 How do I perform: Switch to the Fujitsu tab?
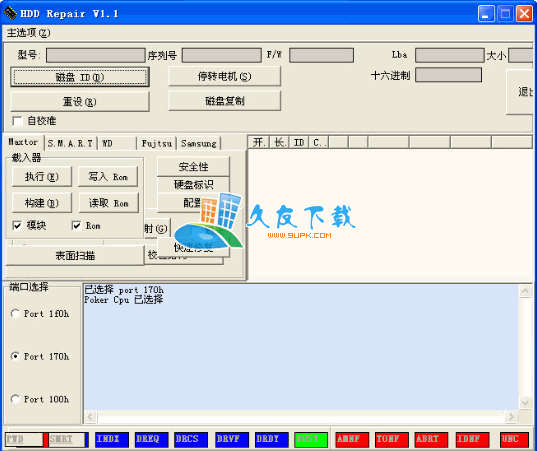(157, 143)
